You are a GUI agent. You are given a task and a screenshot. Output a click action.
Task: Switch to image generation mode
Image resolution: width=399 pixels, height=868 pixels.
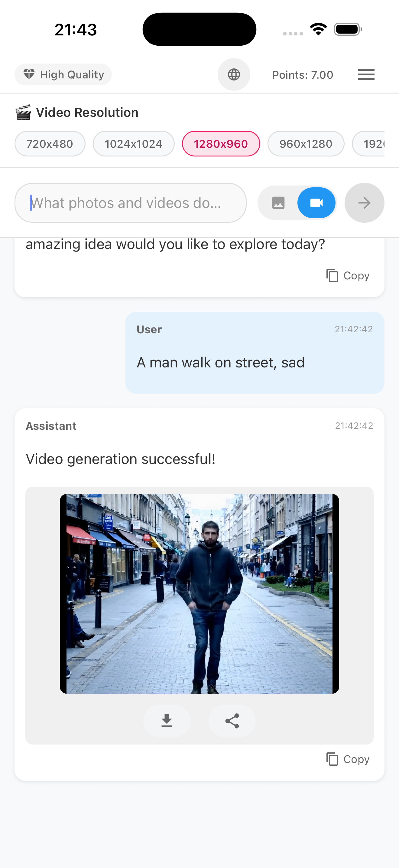click(278, 203)
